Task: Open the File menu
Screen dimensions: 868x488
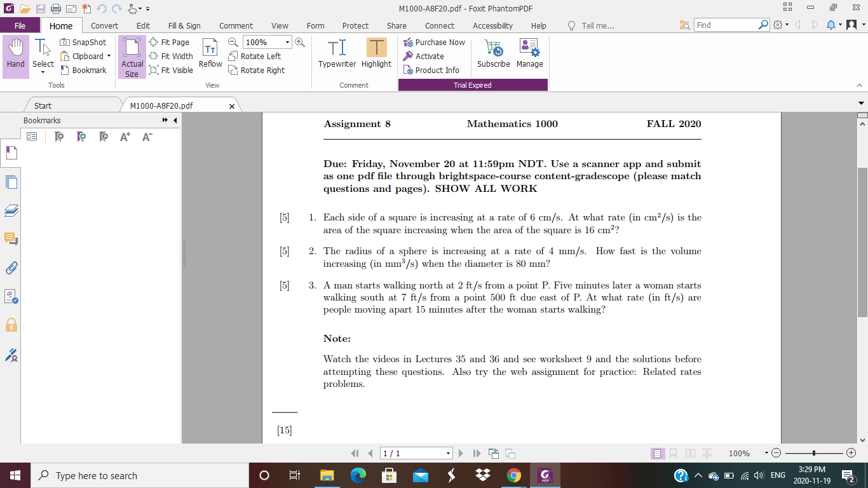Action: (20, 26)
